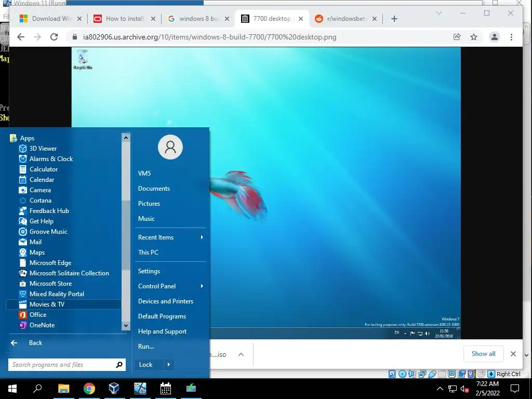This screenshot has height=399, width=532.
Task: Open Chrome tab search dropdown chevron
Action: coord(438,13)
